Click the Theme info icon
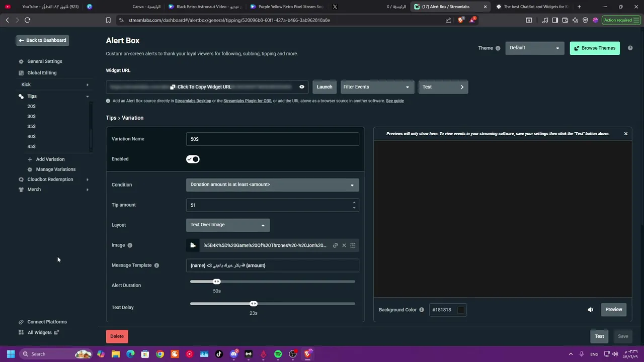 498,48
